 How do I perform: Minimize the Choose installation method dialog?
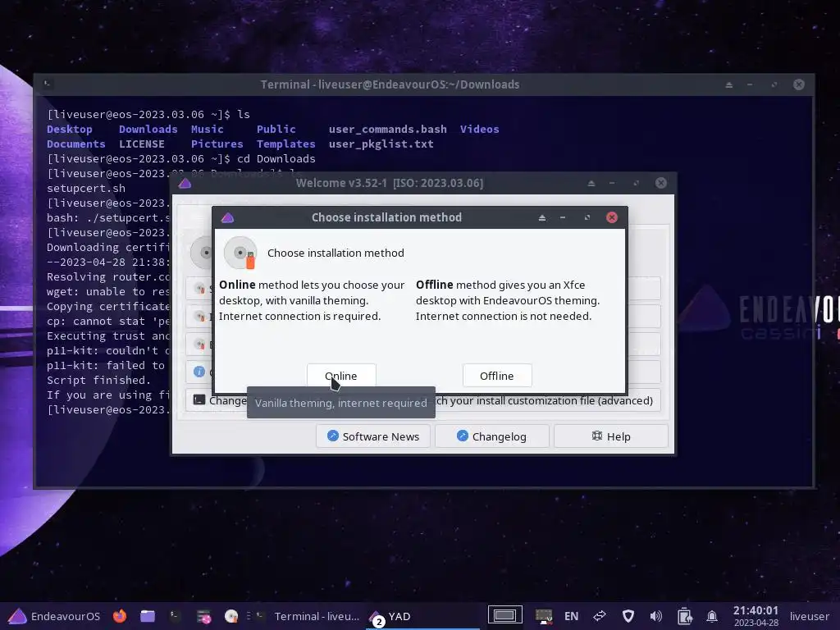pyautogui.click(x=563, y=217)
